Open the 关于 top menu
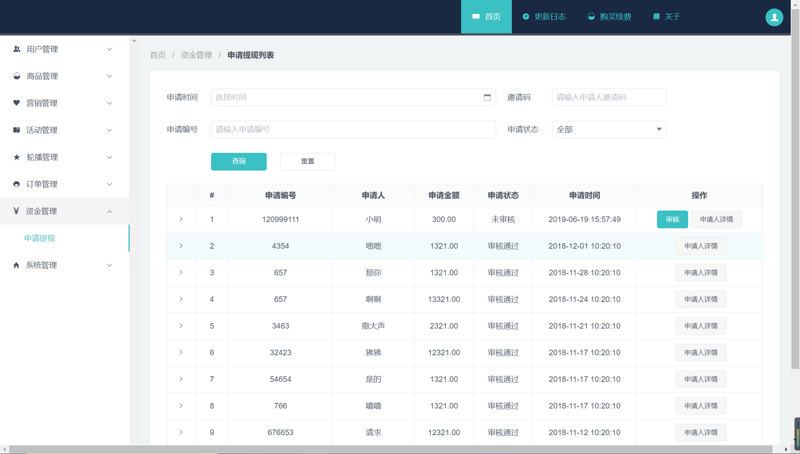Viewport: 800px width, 454px height. coord(667,17)
